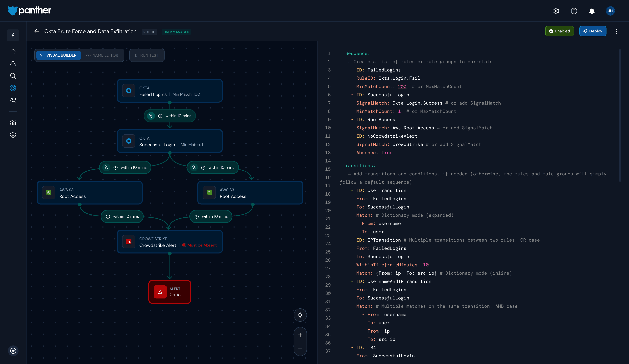Screen dimensions: 629x364
Task: Click the USER MANAGED badge
Action: (x=176, y=32)
